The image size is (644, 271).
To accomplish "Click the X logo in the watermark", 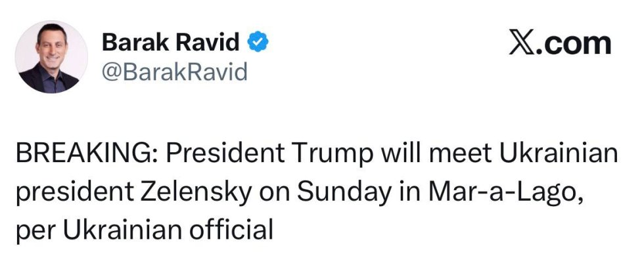I will pyautogui.click(x=522, y=43).
